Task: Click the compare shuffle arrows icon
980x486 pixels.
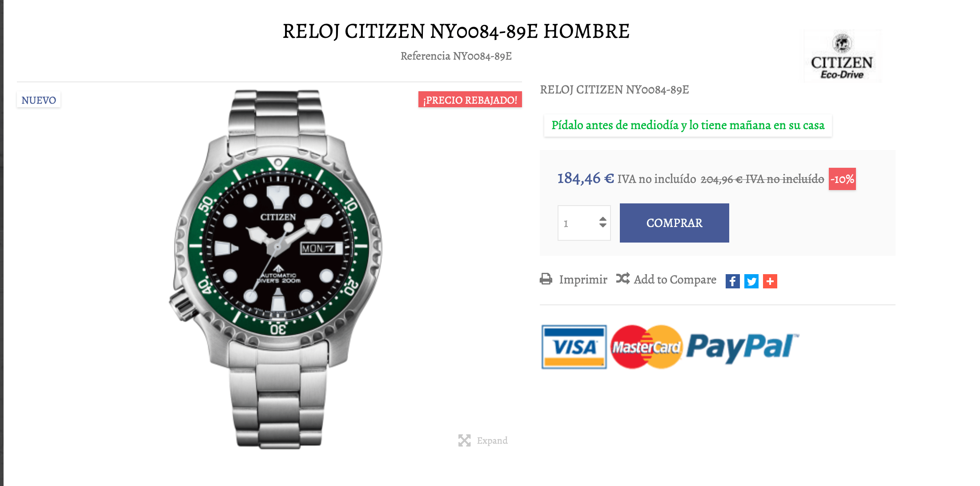Action: click(x=623, y=279)
